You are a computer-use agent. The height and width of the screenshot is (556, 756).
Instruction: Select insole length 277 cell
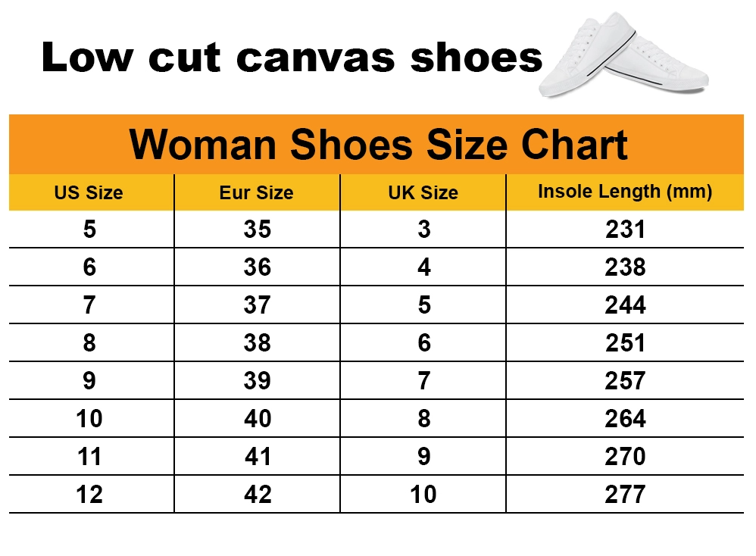point(625,495)
